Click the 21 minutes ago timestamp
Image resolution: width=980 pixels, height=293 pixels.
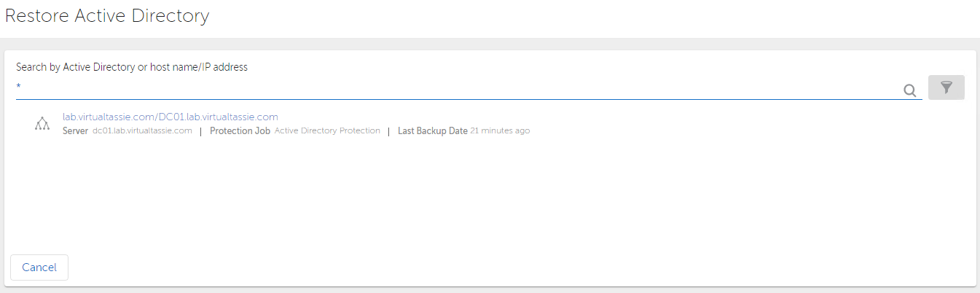(500, 131)
